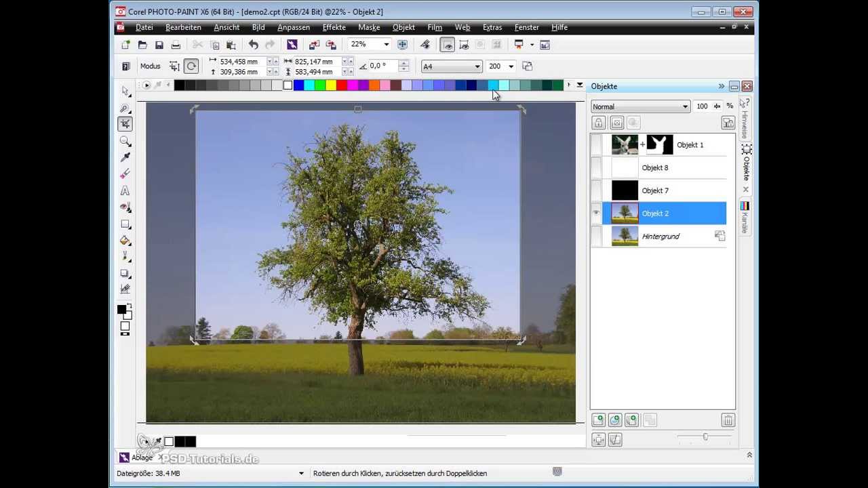
Task: Create a new document from toolbar
Action: (125, 45)
